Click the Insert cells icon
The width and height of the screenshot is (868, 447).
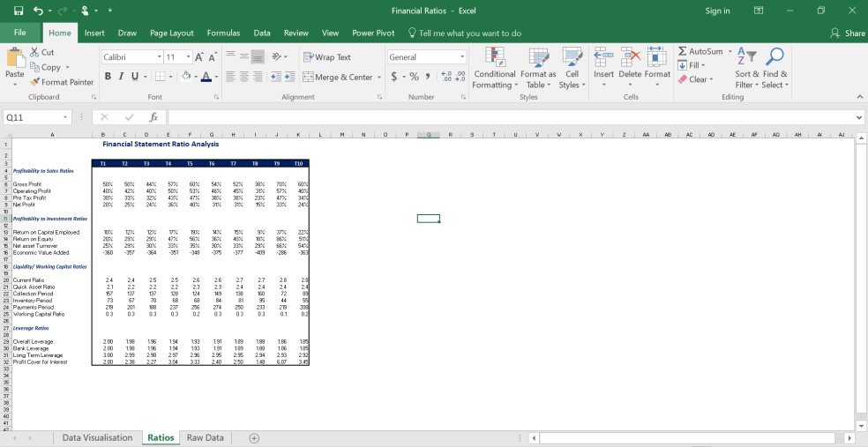pyautogui.click(x=603, y=57)
